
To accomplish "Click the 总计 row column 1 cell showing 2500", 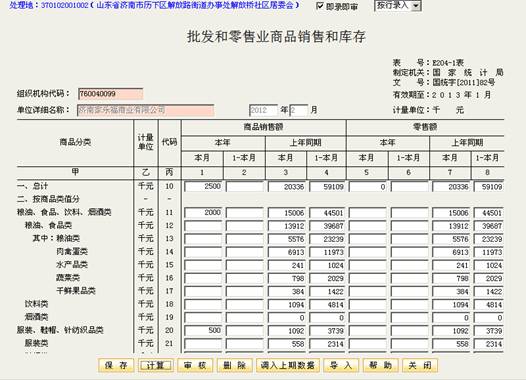I will (203, 186).
